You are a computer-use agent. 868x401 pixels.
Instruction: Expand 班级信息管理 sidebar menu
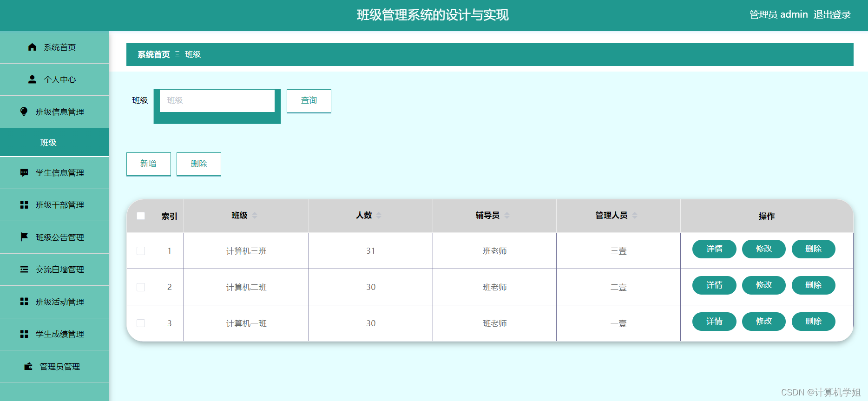pyautogui.click(x=54, y=112)
